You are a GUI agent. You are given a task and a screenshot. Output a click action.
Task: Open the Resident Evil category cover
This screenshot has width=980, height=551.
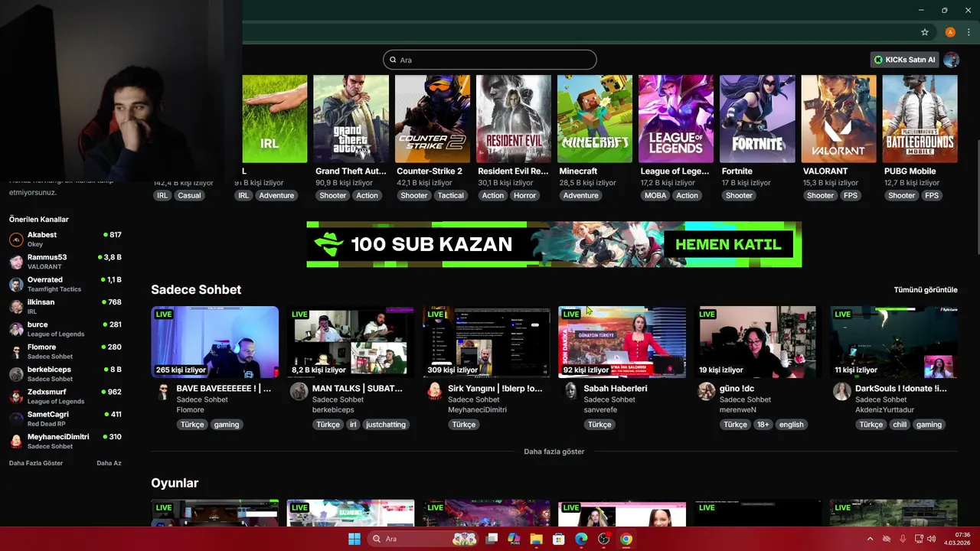[513, 119]
